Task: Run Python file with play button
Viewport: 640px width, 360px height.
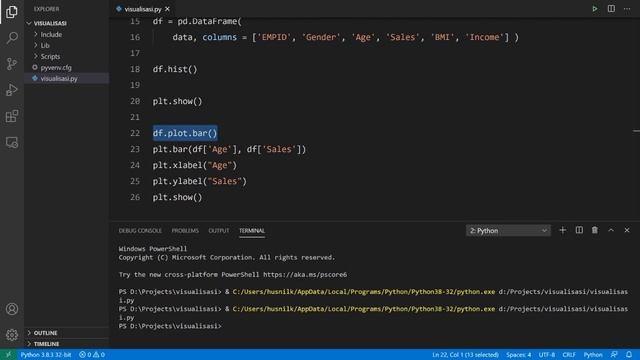Action: pos(595,9)
